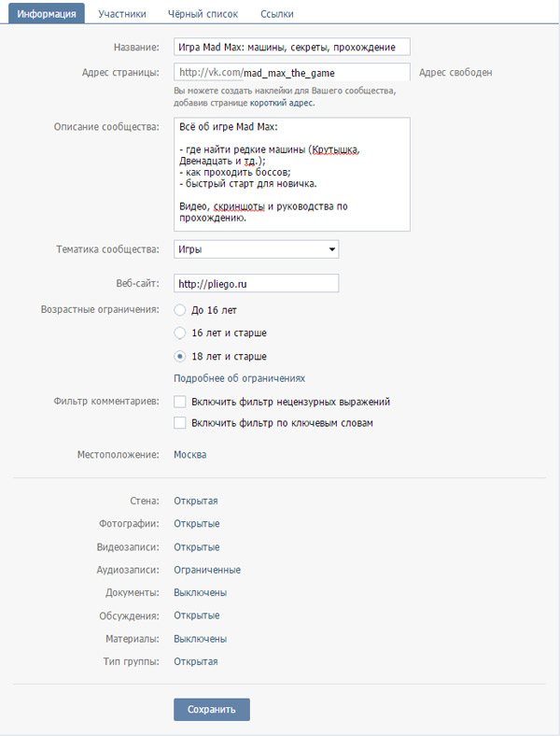Click the Сохранить button

click(x=212, y=709)
